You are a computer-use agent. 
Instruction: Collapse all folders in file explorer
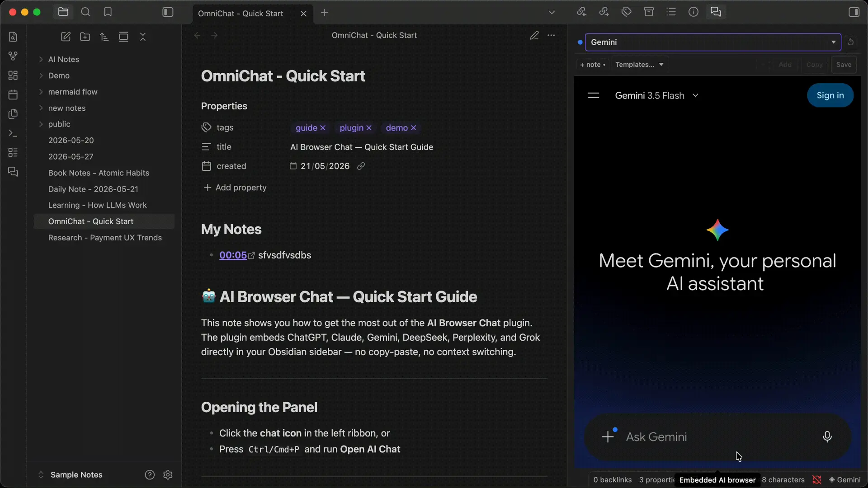pos(143,37)
